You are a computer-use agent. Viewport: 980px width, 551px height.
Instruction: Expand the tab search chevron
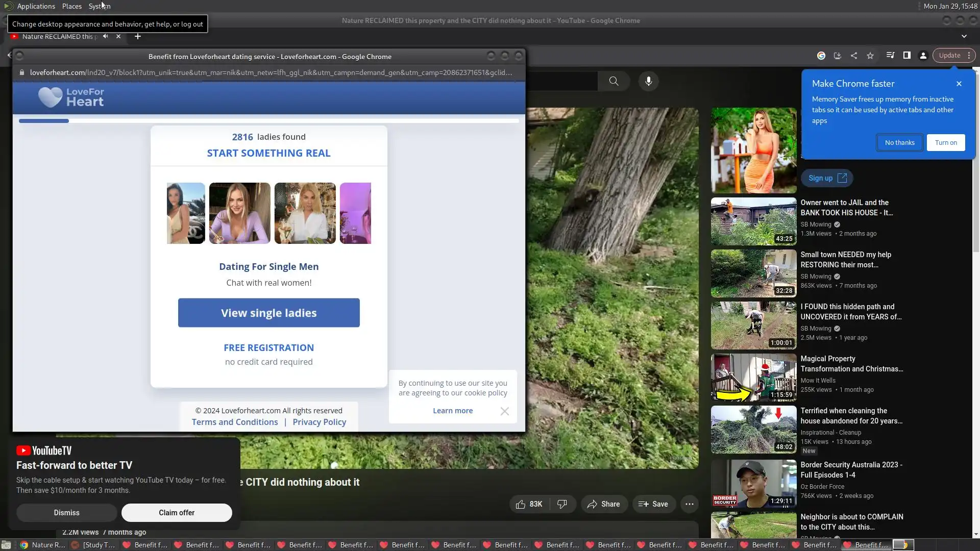coord(964,36)
